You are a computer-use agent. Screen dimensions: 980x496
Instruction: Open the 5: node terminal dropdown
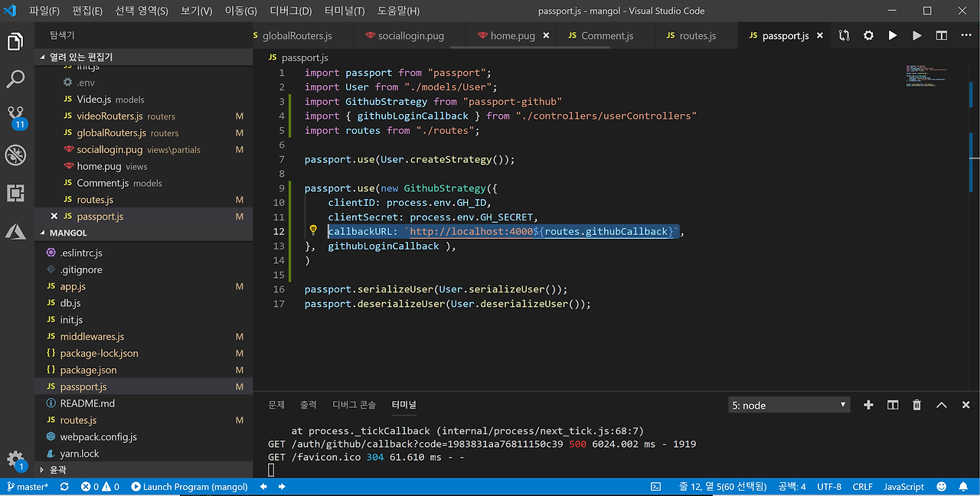789,405
